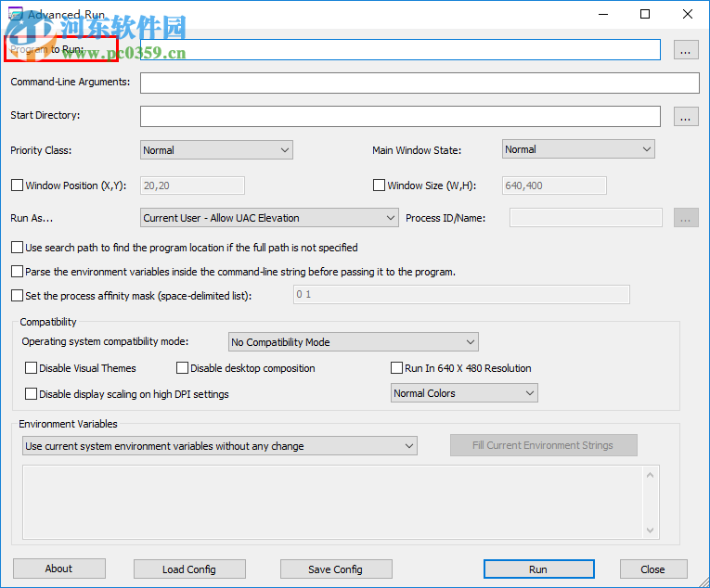The height and width of the screenshot is (588, 710).
Task: Expand the Run As dropdown
Action: click(269, 218)
